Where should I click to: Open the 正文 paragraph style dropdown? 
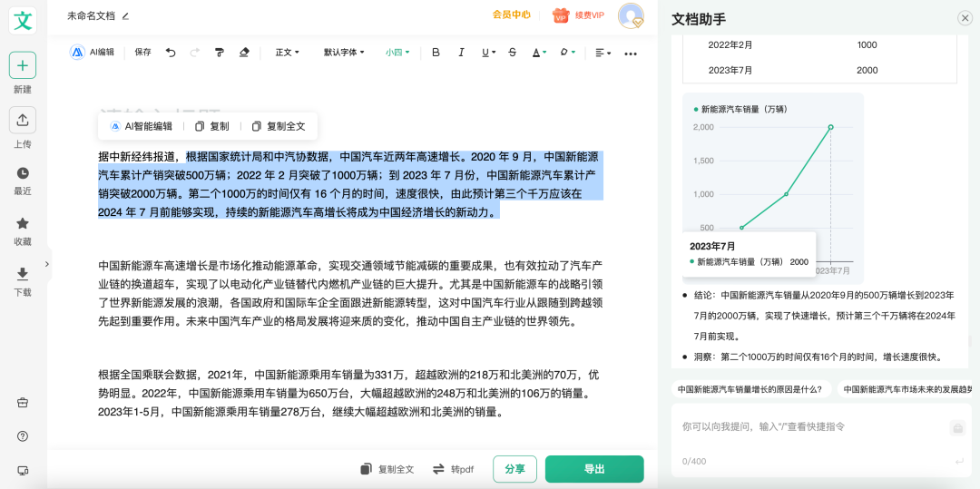click(288, 53)
